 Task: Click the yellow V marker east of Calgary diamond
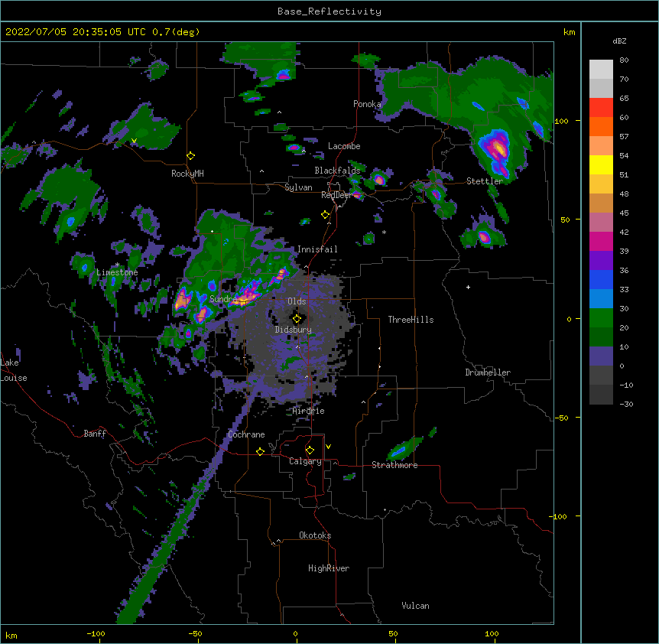tap(328, 447)
